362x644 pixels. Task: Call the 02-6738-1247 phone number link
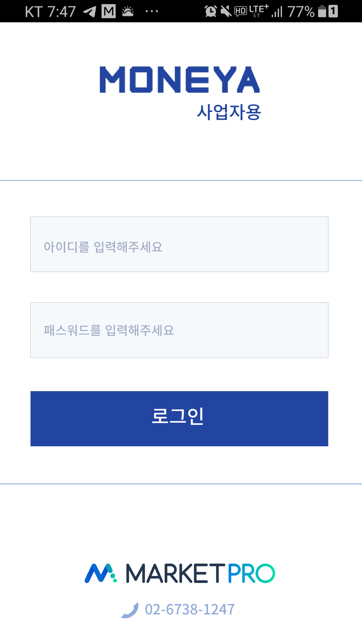(190, 609)
